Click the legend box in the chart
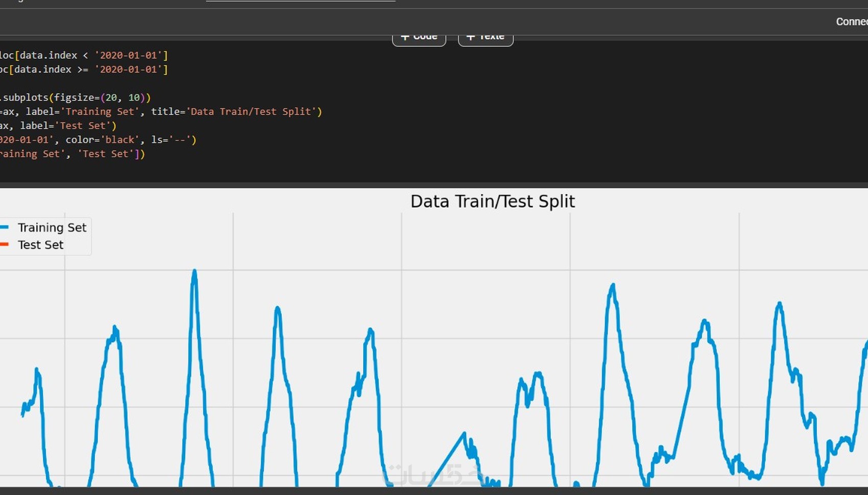868x495 pixels. click(x=45, y=236)
